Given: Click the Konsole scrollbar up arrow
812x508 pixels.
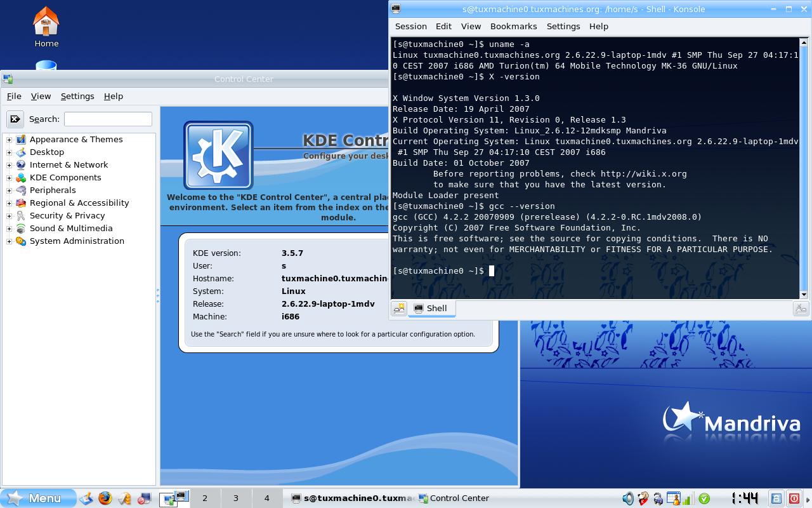Looking at the screenshot, I should [804, 43].
